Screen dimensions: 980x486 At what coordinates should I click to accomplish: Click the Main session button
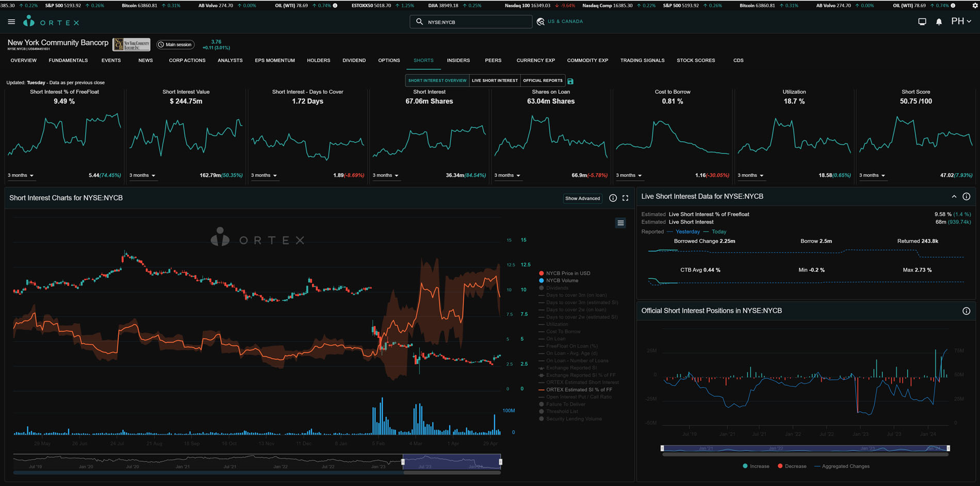point(175,45)
